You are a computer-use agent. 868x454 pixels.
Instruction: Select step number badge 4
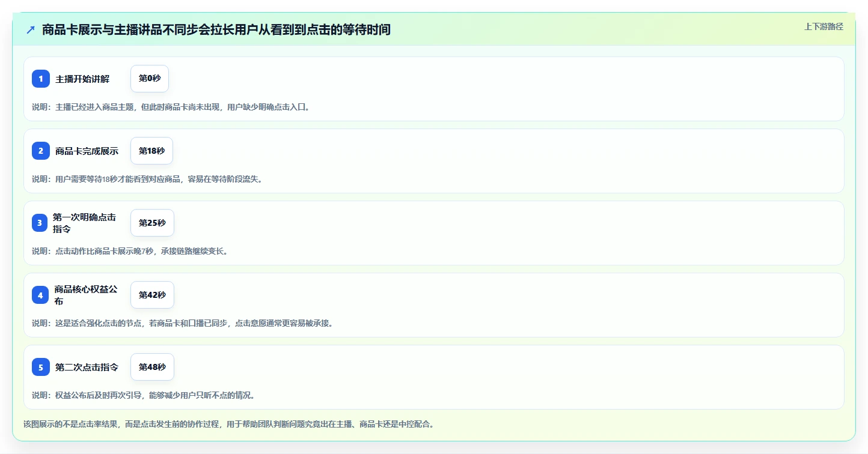point(40,295)
